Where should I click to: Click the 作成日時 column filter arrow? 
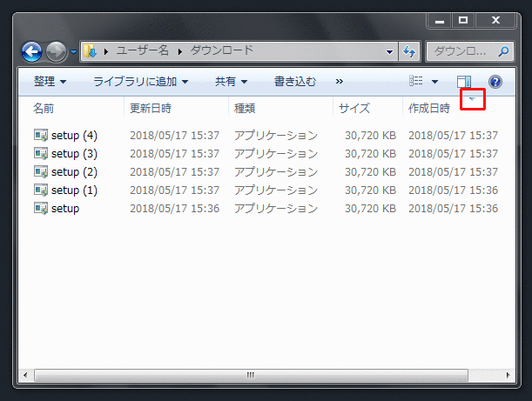(472, 99)
